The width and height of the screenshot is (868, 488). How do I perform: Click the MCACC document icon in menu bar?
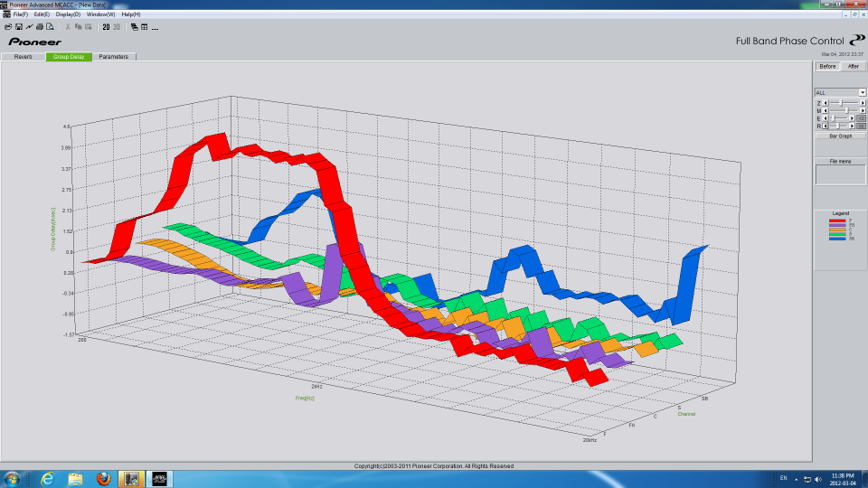[x=6, y=14]
